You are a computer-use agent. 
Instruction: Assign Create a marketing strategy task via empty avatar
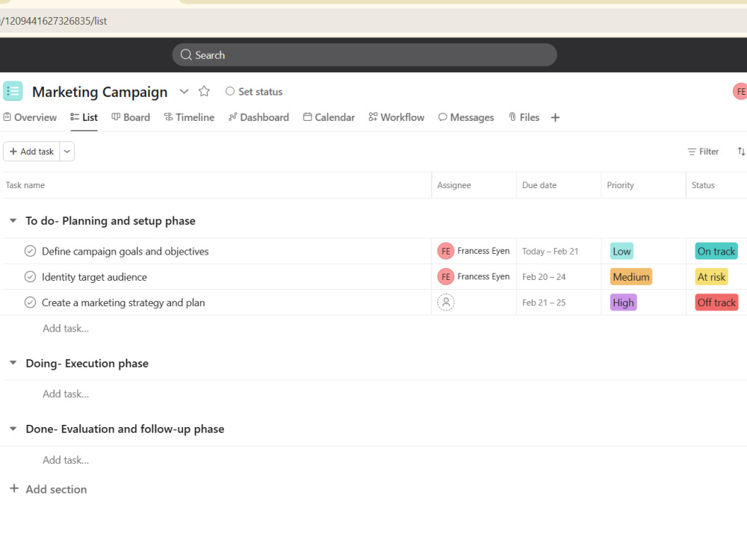coord(446,302)
